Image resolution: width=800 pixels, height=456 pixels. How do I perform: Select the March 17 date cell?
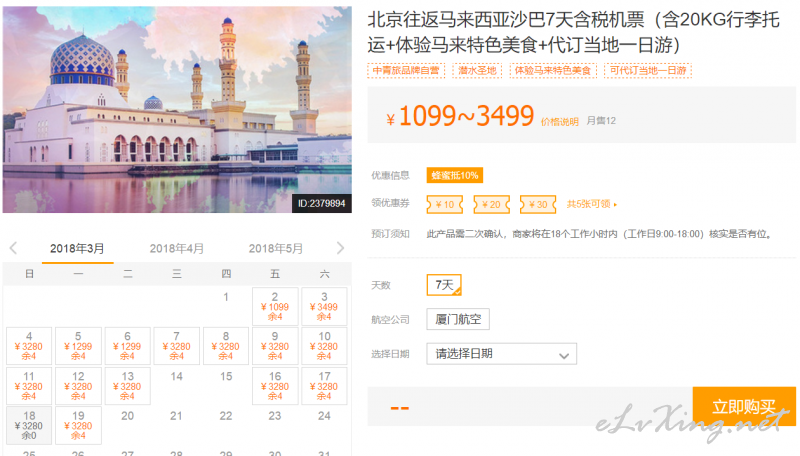324,386
